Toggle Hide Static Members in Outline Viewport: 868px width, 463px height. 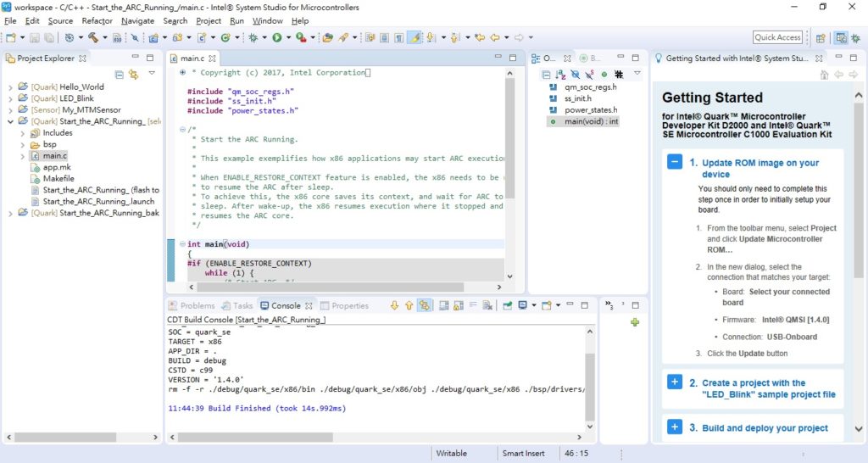(590, 75)
